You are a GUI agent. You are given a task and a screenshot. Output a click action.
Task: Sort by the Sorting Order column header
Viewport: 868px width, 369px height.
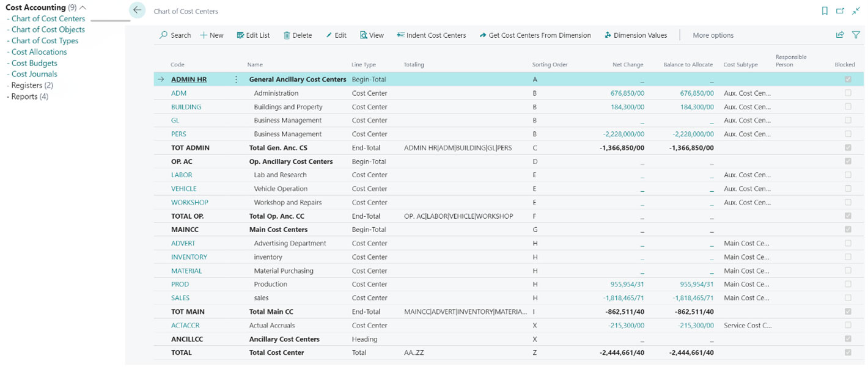pyautogui.click(x=550, y=64)
